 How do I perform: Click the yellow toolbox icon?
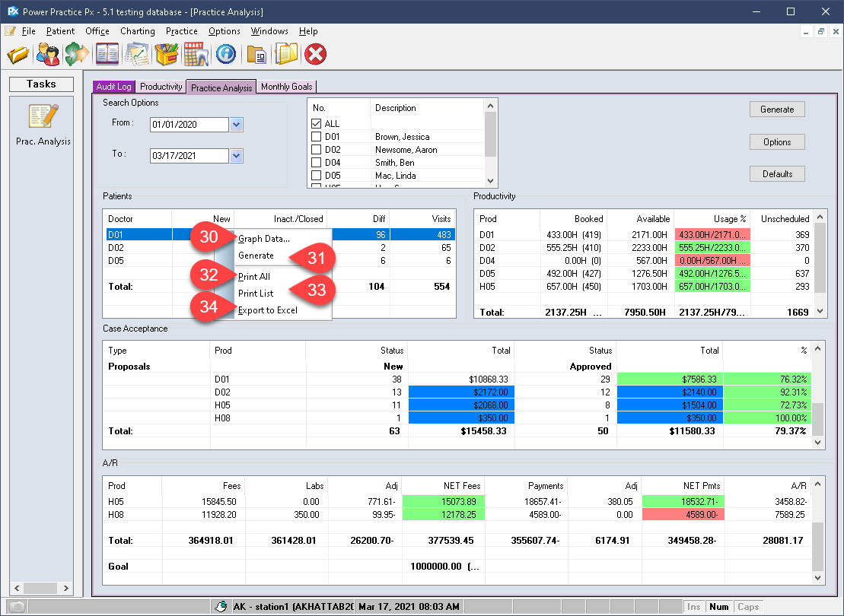[x=167, y=54]
